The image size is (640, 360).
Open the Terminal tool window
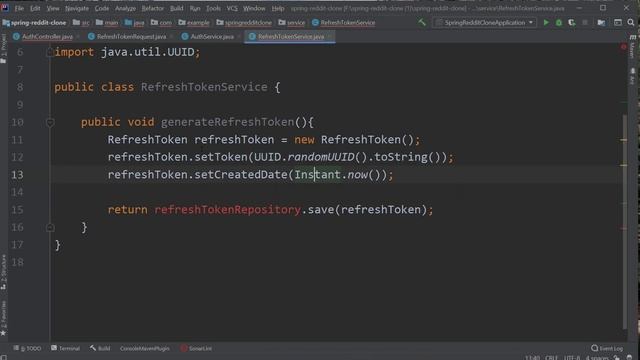pos(65,348)
